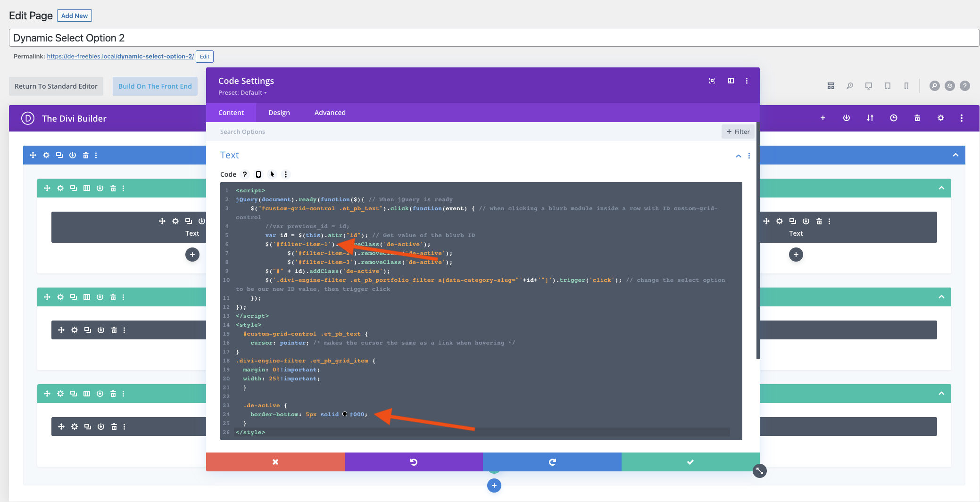The width and height of the screenshot is (980, 502).
Task: Click the Search Options field
Action: tap(464, 132)
